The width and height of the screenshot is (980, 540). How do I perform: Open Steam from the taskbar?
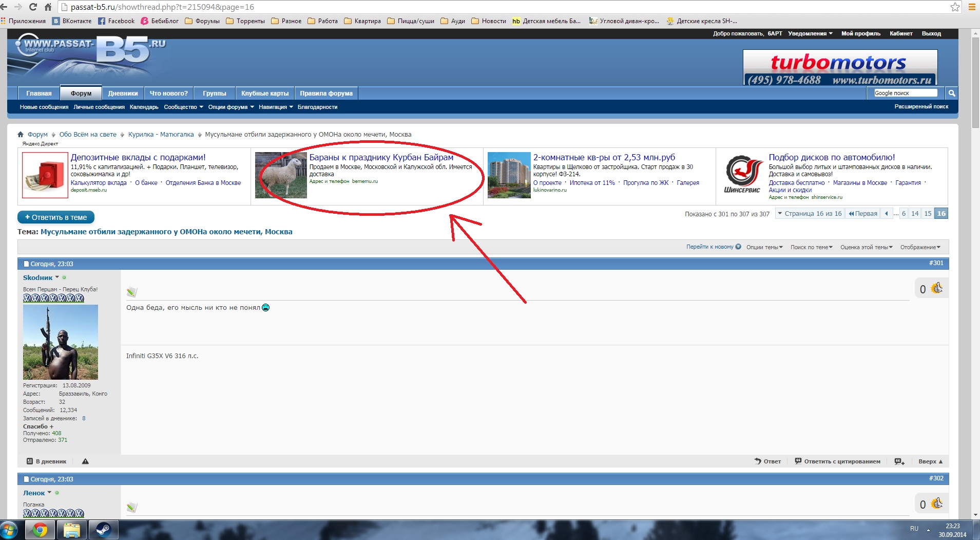click(104, 530)
